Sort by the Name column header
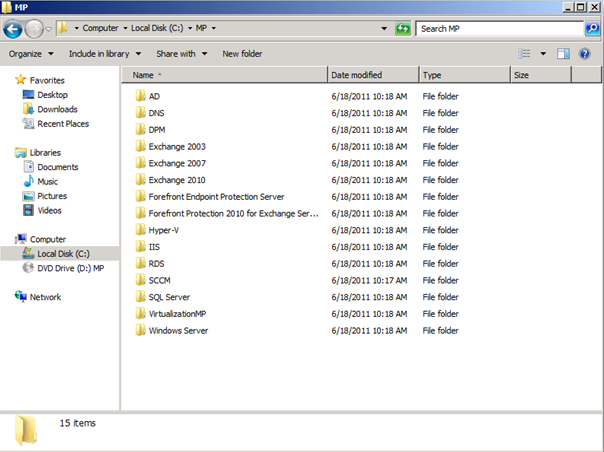 pos(225,75)
